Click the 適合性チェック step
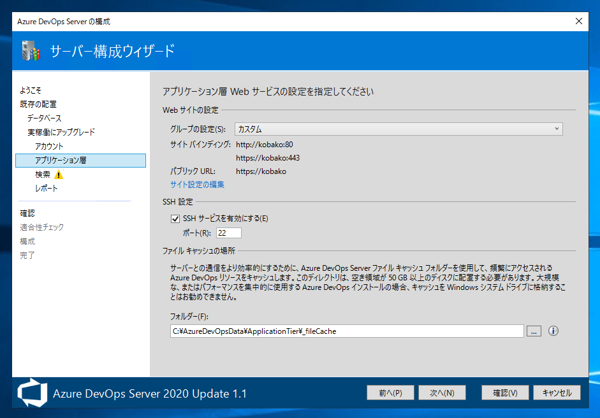The width and height of the screenshot is (600, 418). click(42, 227)
